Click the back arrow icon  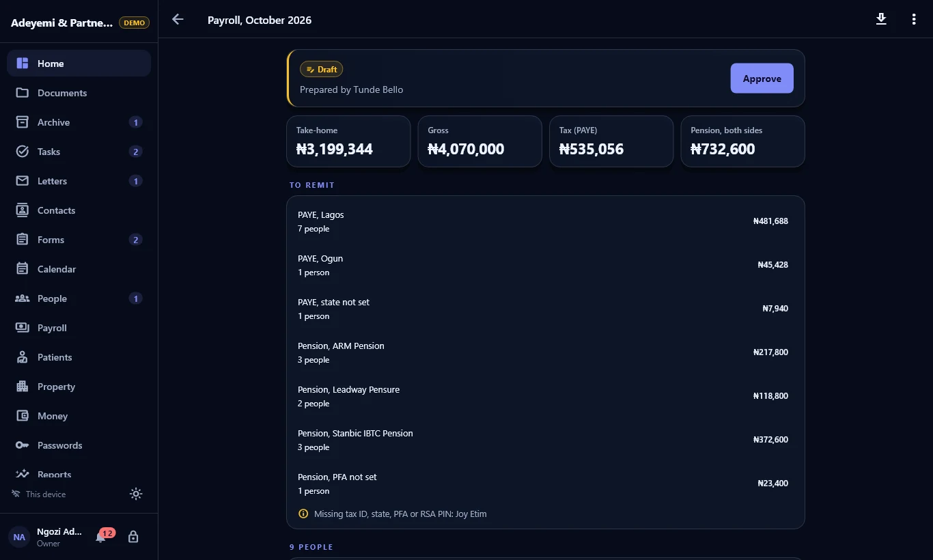[x=178, y=19]
